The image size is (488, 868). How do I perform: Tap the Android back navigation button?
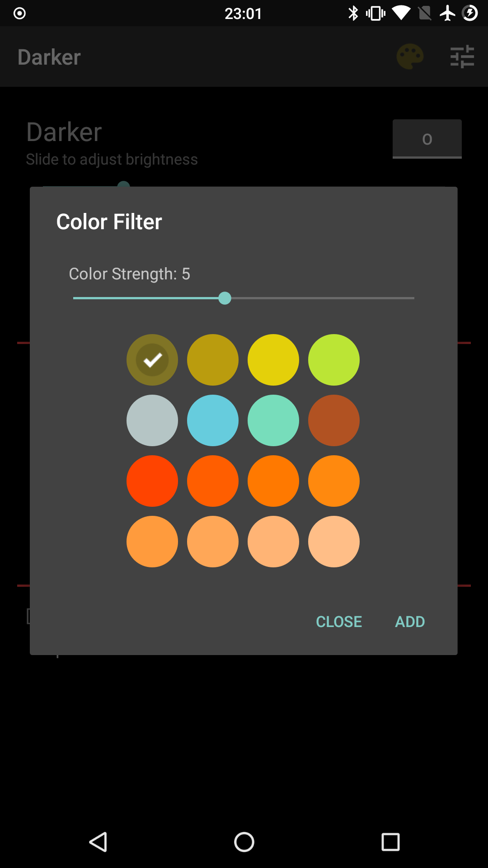[98, 842]
